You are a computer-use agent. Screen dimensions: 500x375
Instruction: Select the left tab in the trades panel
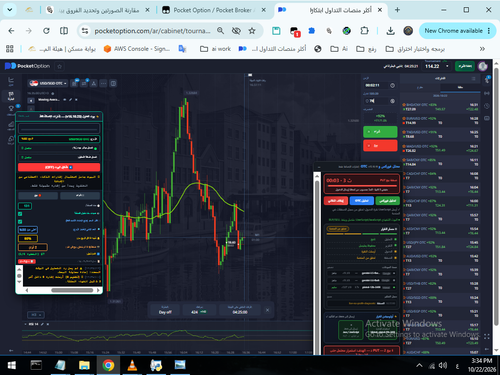420,88
